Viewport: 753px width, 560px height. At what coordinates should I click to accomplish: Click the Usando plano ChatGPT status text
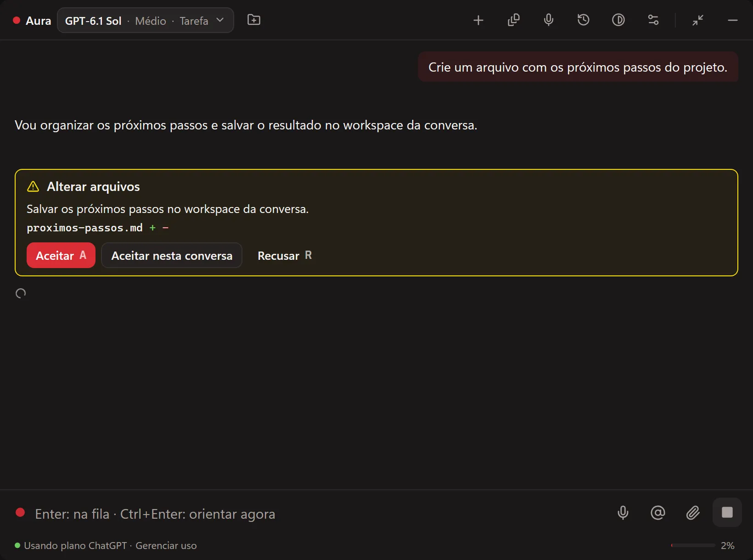tap(75, 546)
